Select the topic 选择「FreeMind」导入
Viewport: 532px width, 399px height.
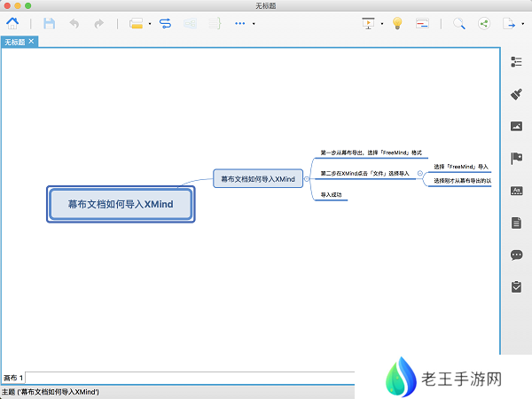461,167
